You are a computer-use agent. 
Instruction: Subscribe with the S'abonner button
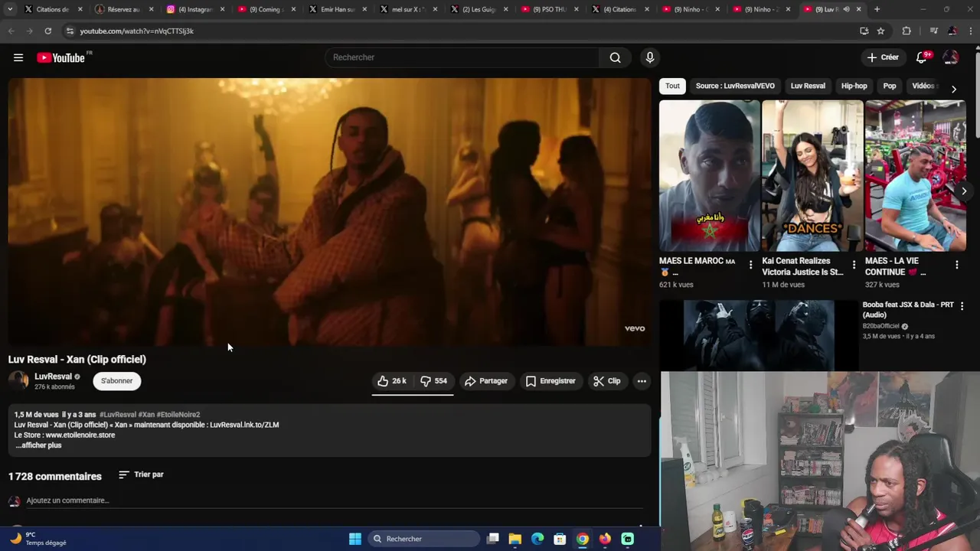[116, 380]
